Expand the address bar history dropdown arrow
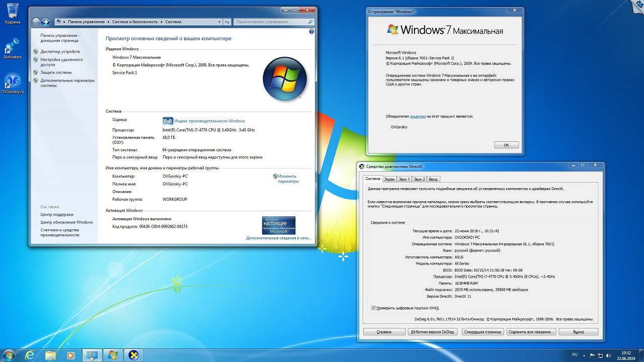 click(x=219, y=22)
